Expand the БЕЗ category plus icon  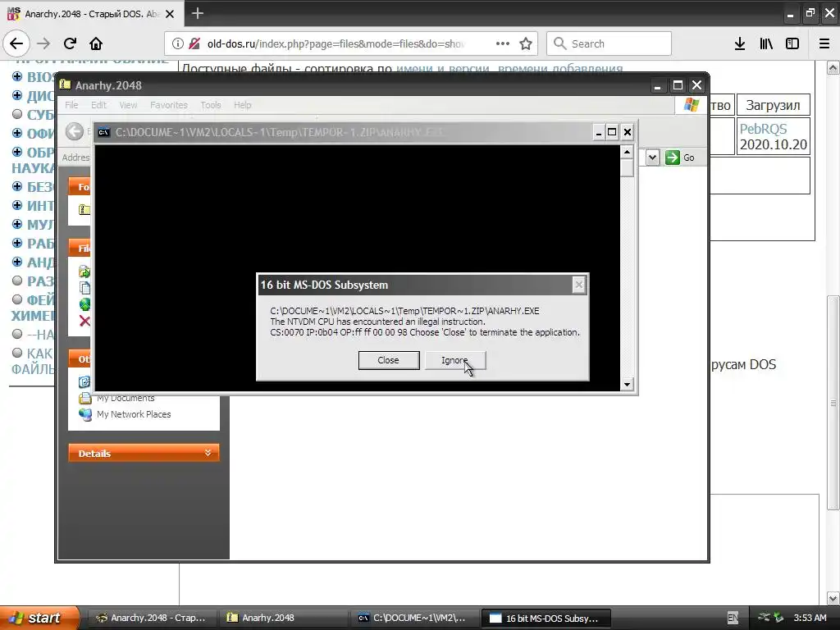pos(17,186)
